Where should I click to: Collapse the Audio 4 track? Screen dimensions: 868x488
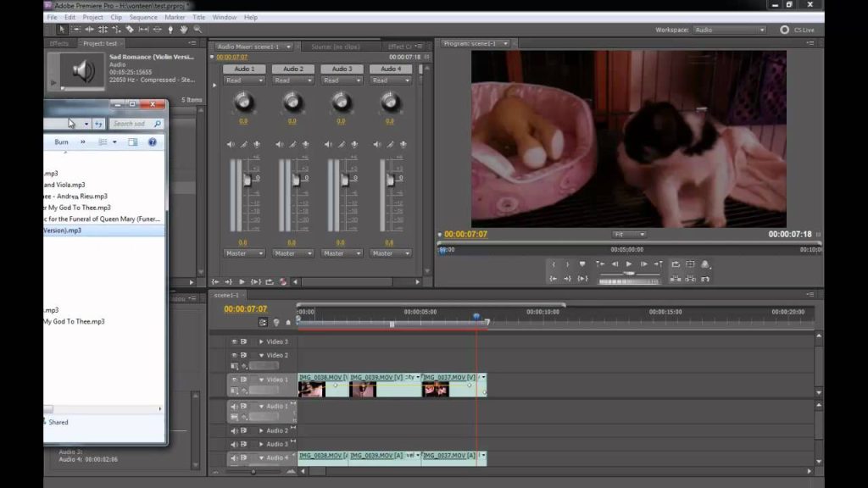[261, 457]
